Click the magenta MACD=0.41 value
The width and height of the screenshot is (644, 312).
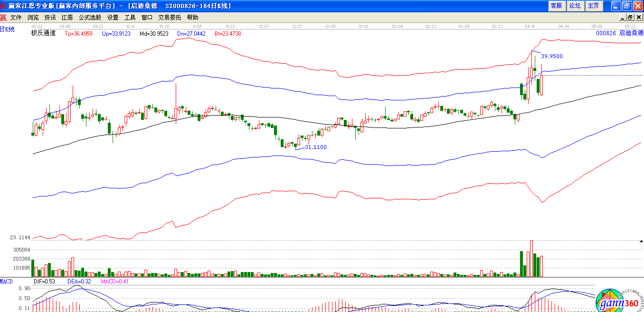(x=115, y=282)
